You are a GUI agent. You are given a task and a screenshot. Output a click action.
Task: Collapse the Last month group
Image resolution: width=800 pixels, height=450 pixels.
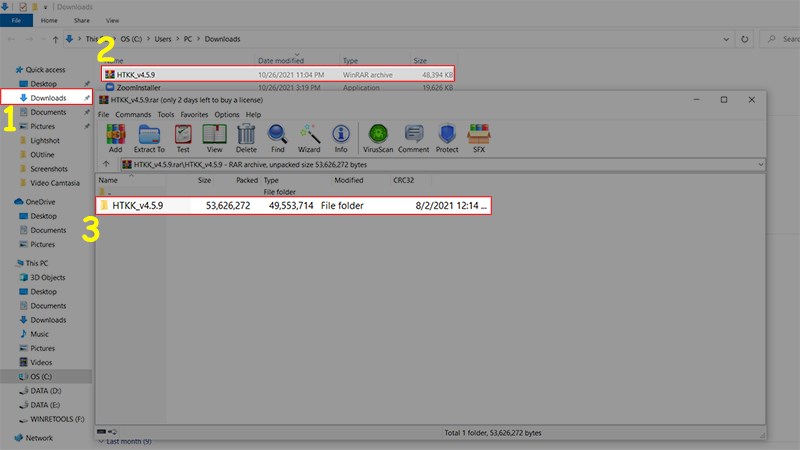[x=101, y=442]
